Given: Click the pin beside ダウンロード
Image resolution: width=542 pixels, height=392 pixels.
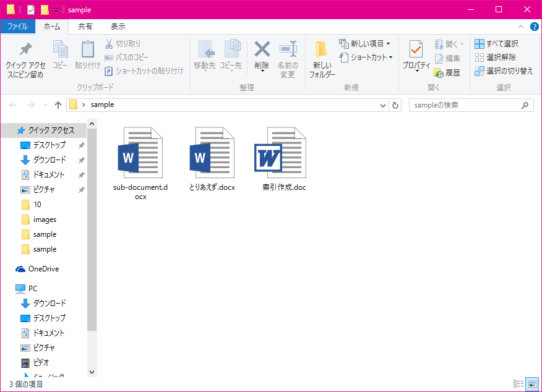Looking at the screenshot, I should (x=81, y=160).
